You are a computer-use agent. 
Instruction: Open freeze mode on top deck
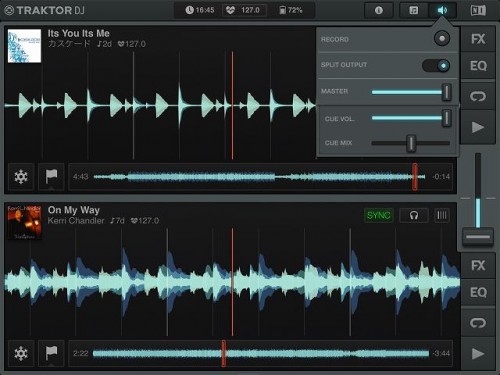(x=21, y=177)
